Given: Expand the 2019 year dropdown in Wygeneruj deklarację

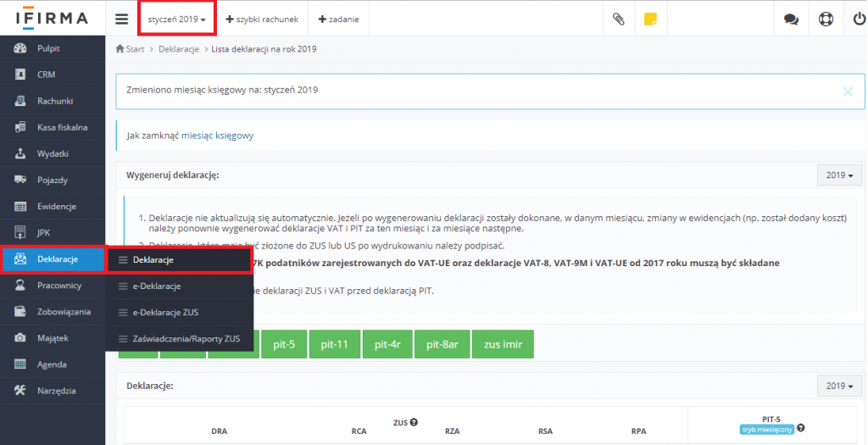Looking at the screenshot, I should click(x=838, y=175).
